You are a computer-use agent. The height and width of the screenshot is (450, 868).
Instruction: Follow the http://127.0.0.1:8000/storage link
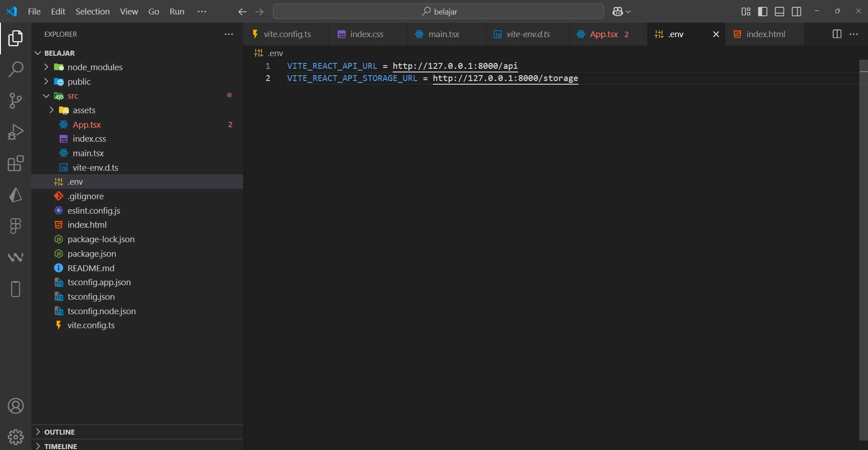[505, 78]
